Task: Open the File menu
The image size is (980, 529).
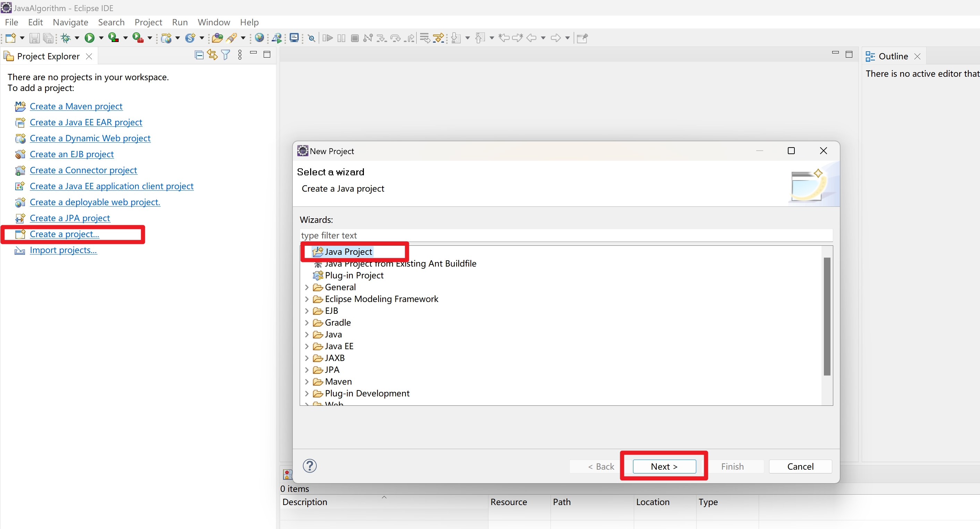Action: click(x=11, y=22)
